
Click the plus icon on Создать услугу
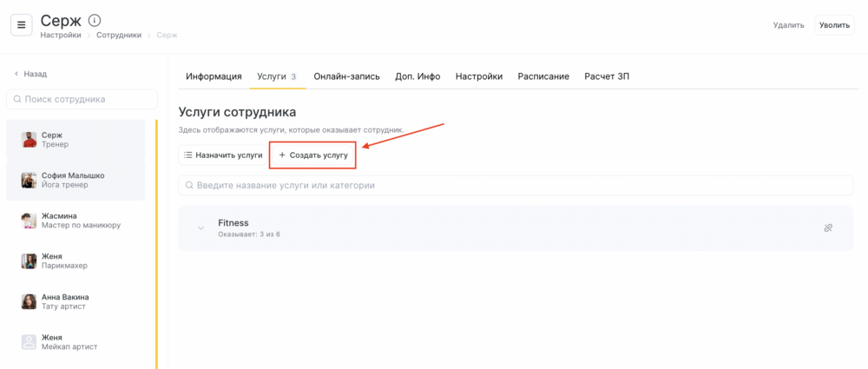point(282,155)
